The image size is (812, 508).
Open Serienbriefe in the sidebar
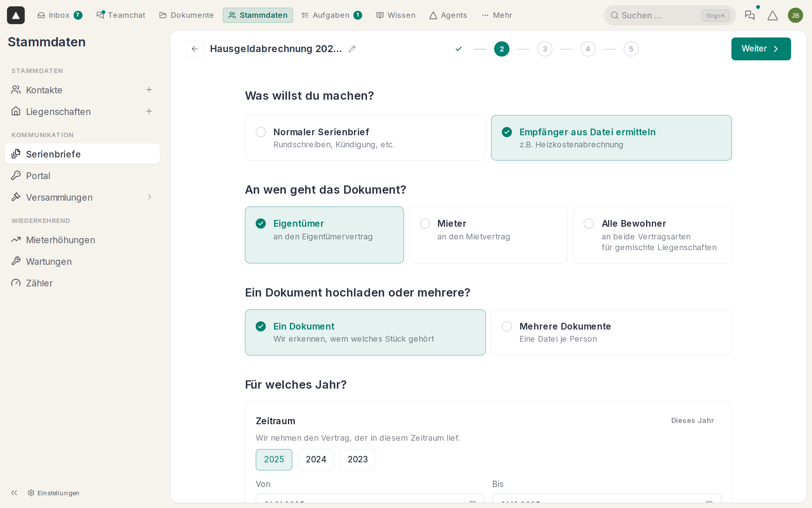[82, 154]
